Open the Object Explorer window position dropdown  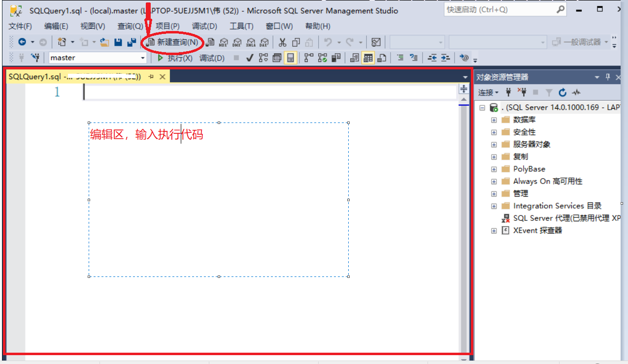click(x=597, y=77)
